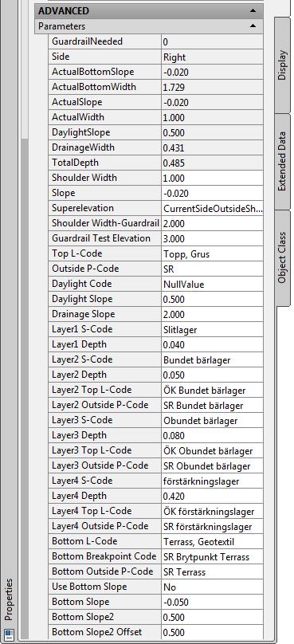Edit the Shoulder Width value field
Viewport: 294px width, 644px height.
click(x=212, y=179)
